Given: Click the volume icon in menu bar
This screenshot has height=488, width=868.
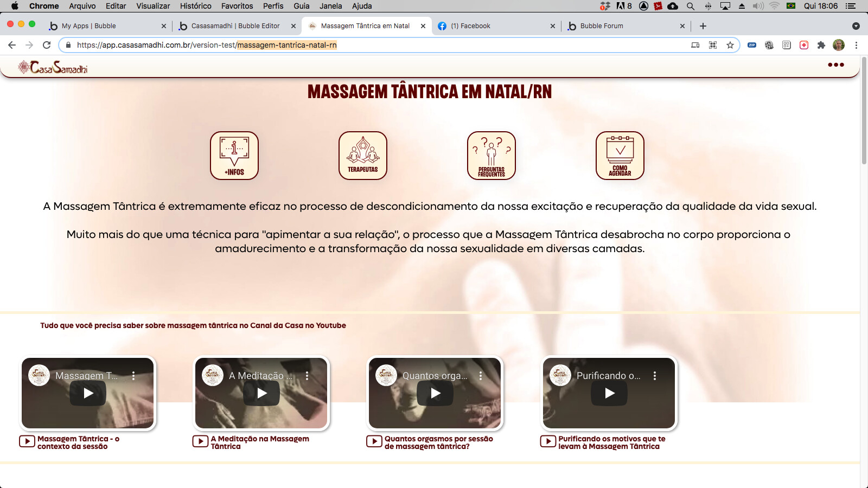Looking at the screenshot, I should coord(758,6).
